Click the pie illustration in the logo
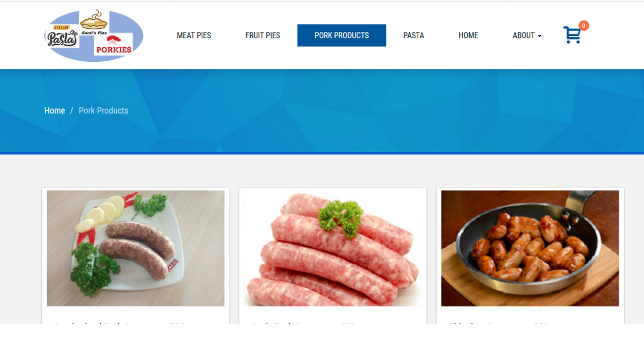 tap(94, 20)
